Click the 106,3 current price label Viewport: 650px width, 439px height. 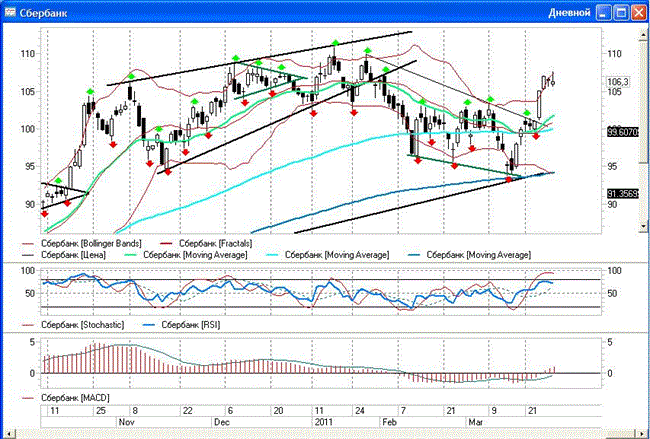click(x=618, y=82)
